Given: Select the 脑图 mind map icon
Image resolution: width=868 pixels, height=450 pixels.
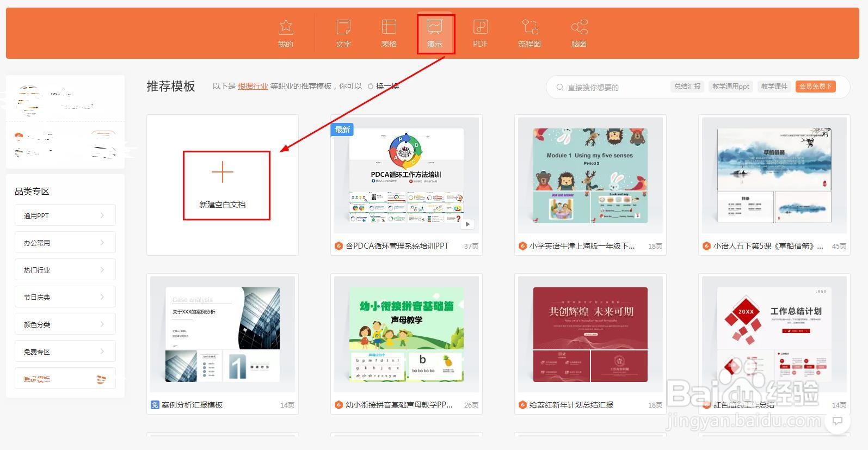Looking at the screenshot, I should point(579,27).
